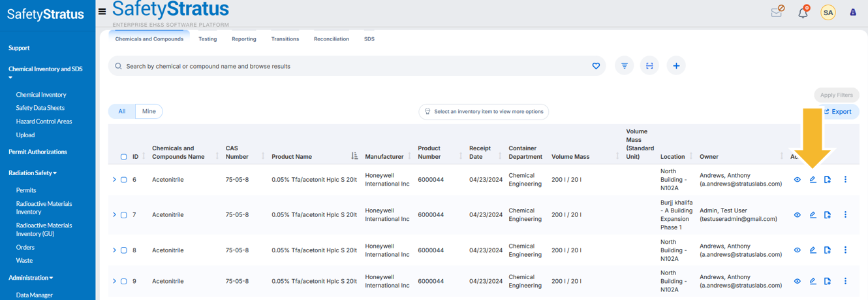Image resolution: width=868 pixels, height=300 pixels.
Task: Click the search magnifier icon
Action: pos(118,66)
